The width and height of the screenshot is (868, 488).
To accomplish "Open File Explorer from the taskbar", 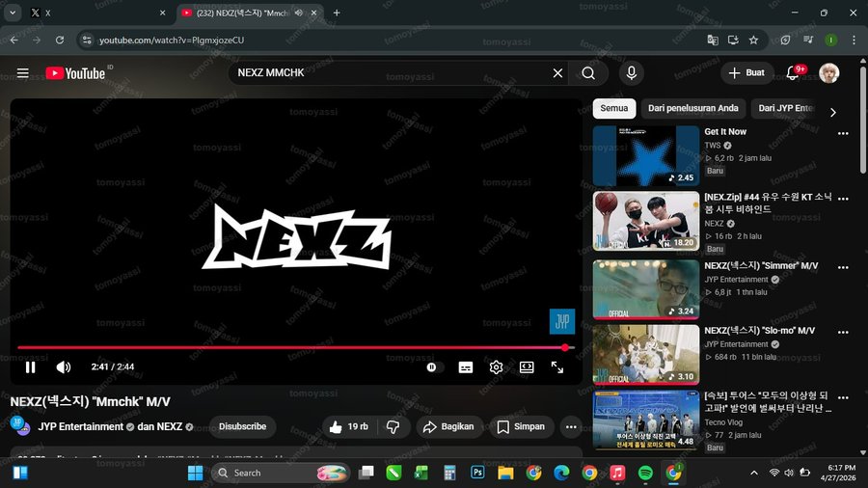I will pyautogui.click(x=505, y=473).
